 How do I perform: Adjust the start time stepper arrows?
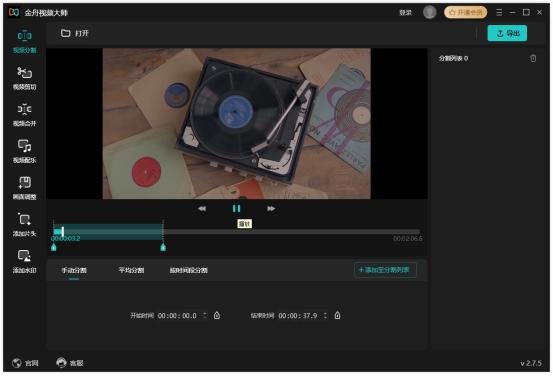205,315
